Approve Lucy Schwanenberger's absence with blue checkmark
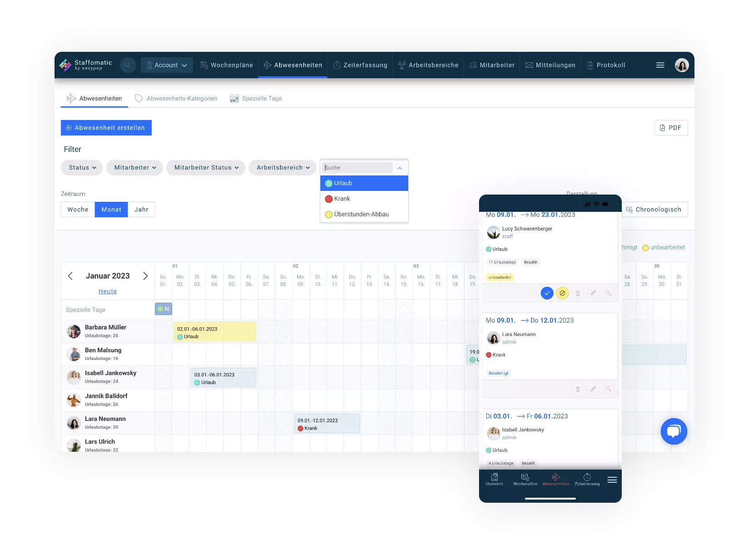 pyautogui.click(x=547, y=293)
